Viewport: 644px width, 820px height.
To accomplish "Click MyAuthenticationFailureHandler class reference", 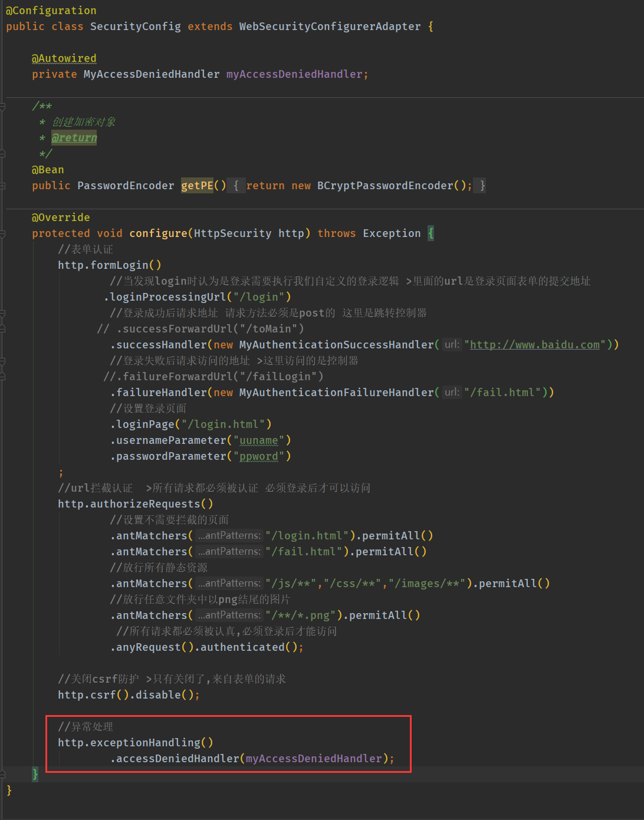I will [x=336, y=393].
